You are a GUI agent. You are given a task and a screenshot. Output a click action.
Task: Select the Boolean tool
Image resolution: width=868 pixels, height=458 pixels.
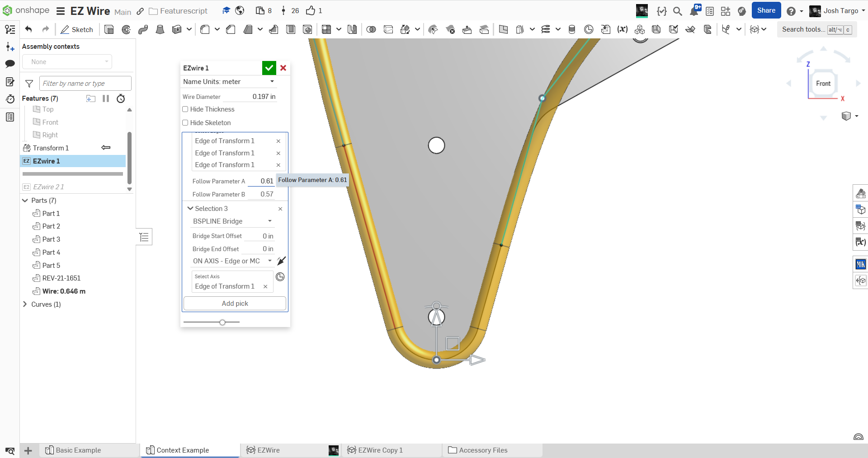click(x=371, y=29)
